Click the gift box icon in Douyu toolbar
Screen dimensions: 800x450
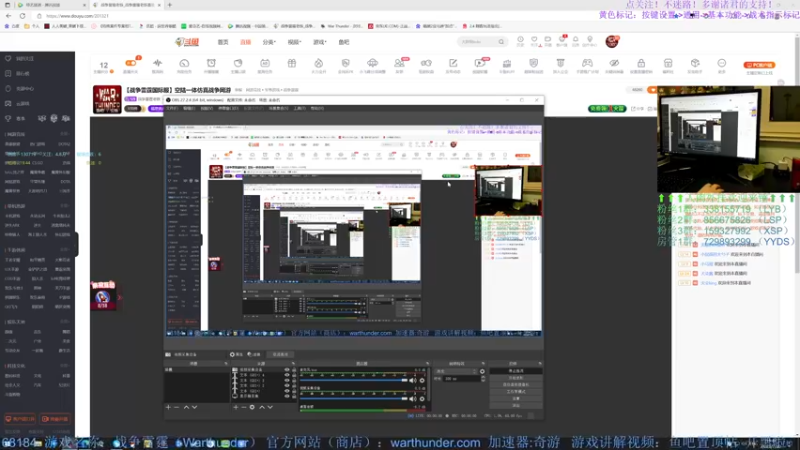point(291,63)
